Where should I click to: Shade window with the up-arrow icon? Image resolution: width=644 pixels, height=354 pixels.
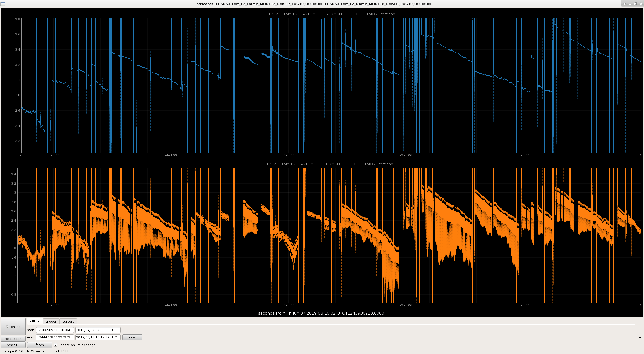pyautogui.click(x=625, y=4)
